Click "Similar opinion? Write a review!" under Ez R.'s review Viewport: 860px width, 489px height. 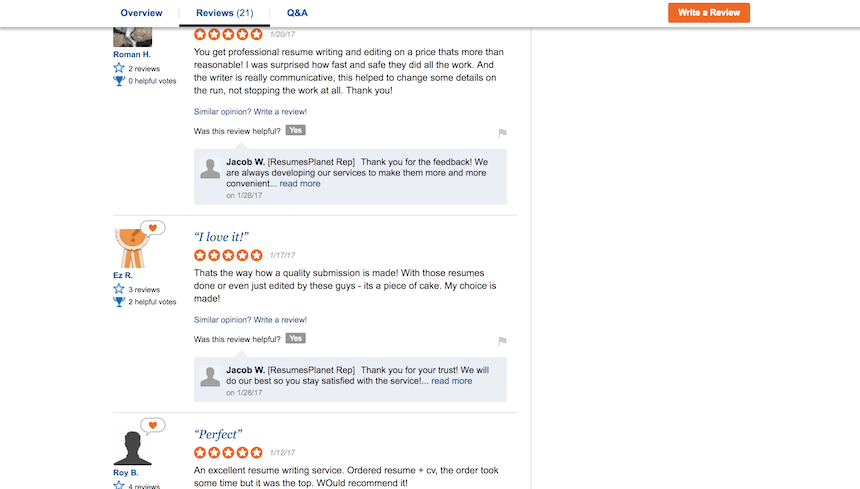pos(250,320)
